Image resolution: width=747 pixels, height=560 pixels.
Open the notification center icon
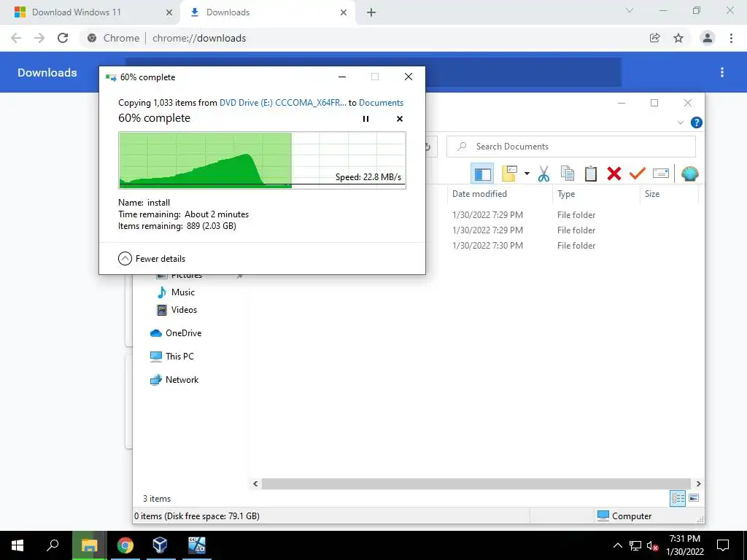(x=723, y=545)
